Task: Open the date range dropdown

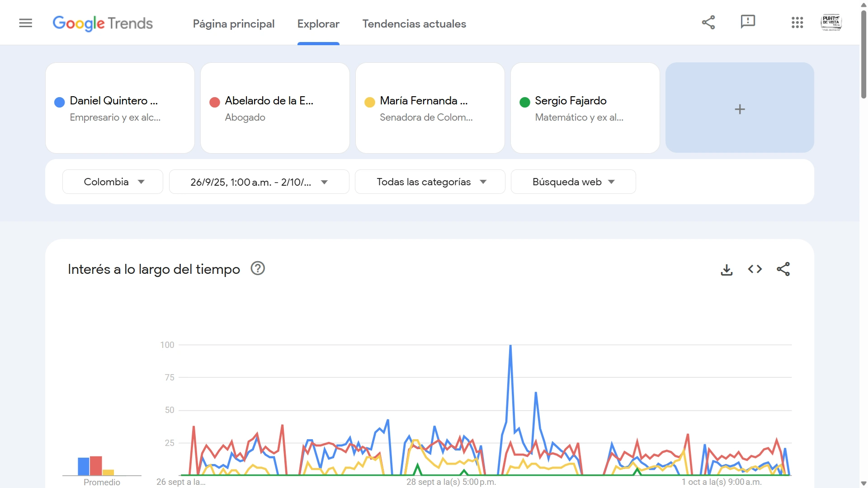Action: (x=259, y=182)
